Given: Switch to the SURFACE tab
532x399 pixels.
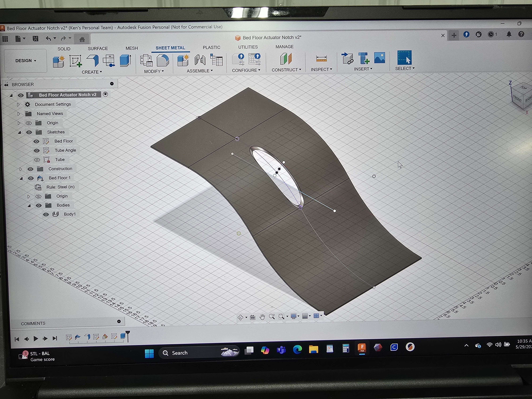Looking at the screenshot, I should click(98, 49).
